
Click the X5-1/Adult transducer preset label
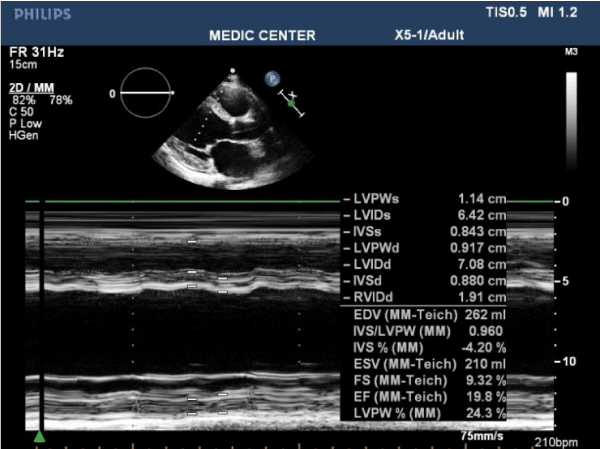tap(430, 36)
